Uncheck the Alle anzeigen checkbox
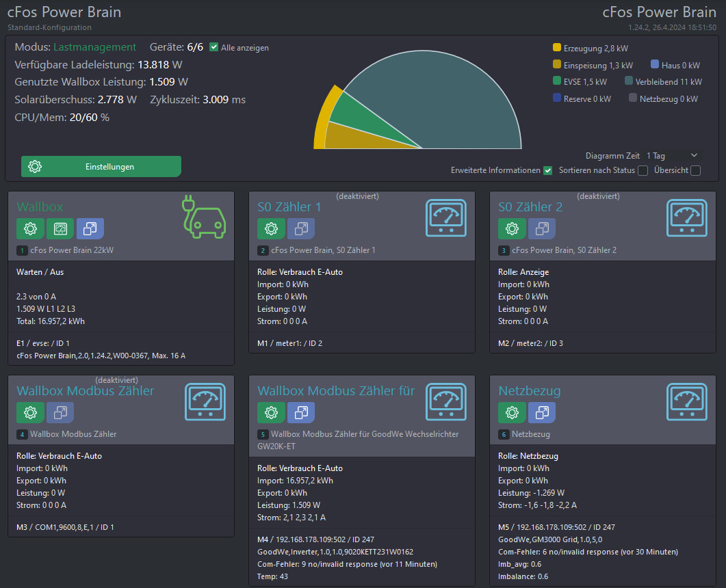This screenshot has width=726, height=588. coord(214,47)
